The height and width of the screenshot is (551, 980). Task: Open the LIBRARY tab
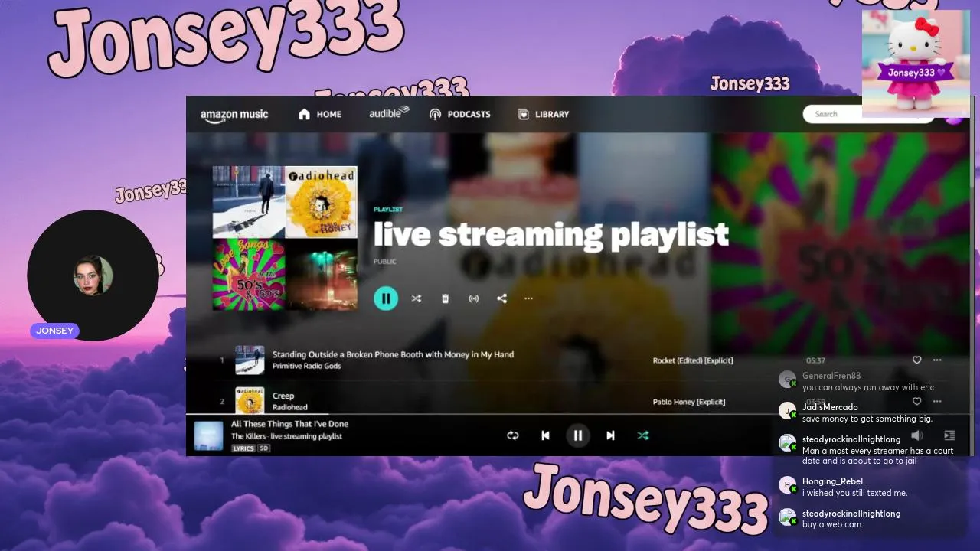tap(544, 114)
